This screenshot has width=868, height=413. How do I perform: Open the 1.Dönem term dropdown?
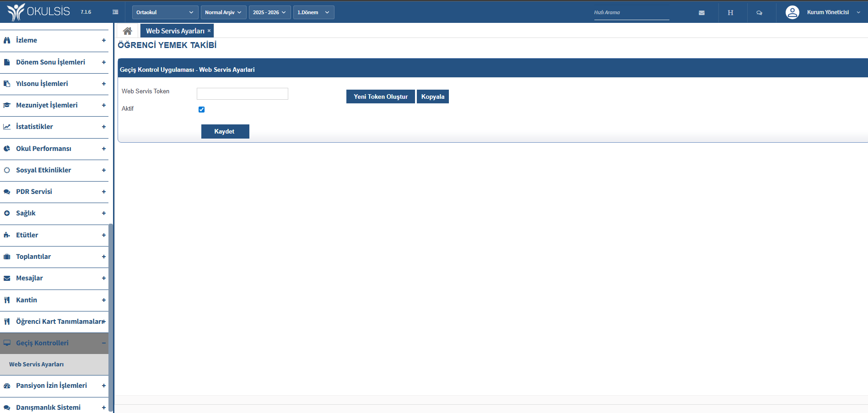(x=313, y=12)
